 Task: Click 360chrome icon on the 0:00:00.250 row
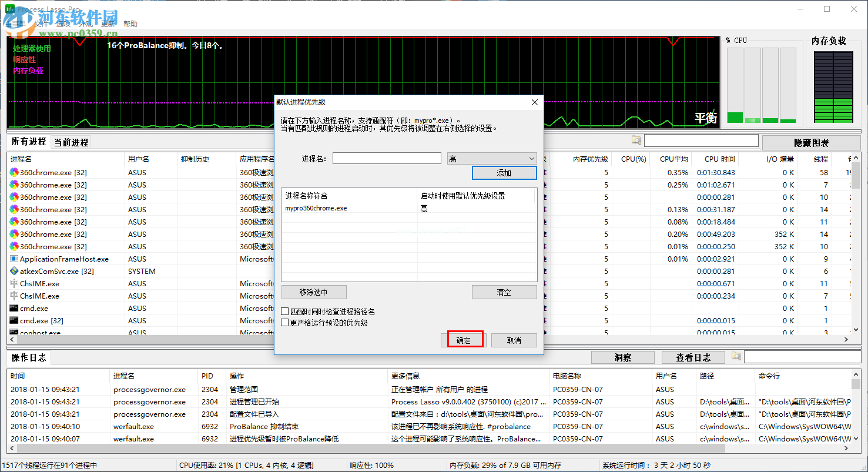tap(14, 246)
